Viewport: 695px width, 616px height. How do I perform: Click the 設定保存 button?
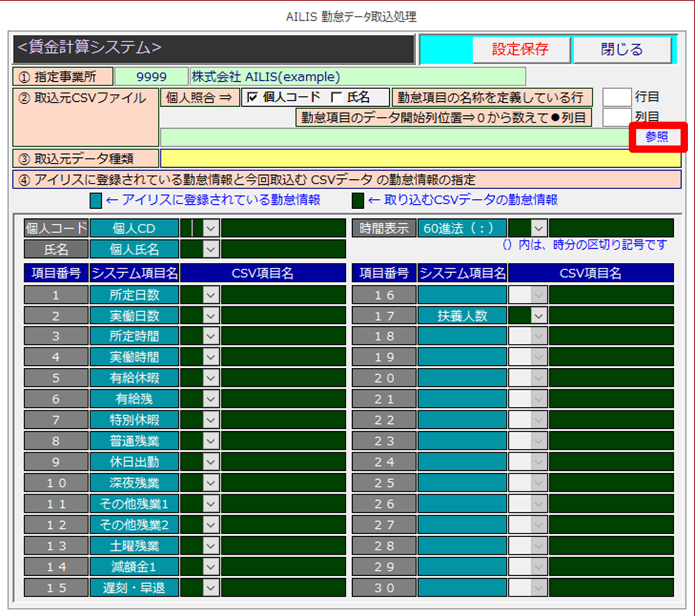[520, 50]
